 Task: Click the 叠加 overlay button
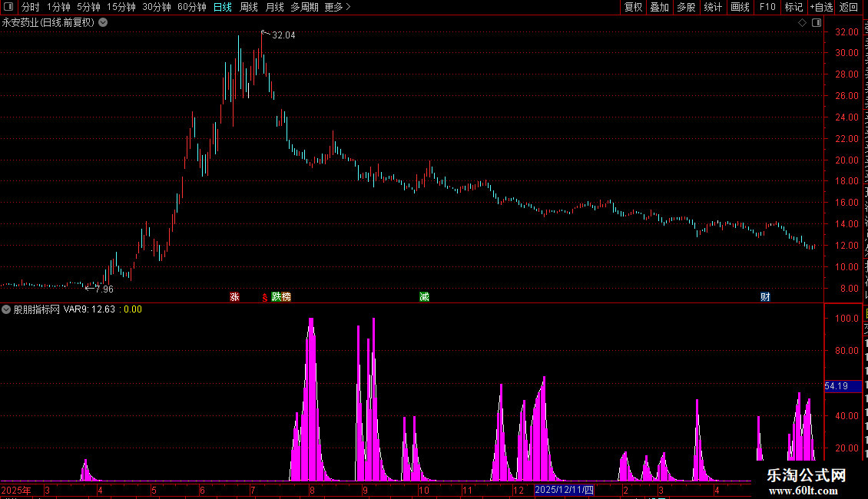(660, 7)
